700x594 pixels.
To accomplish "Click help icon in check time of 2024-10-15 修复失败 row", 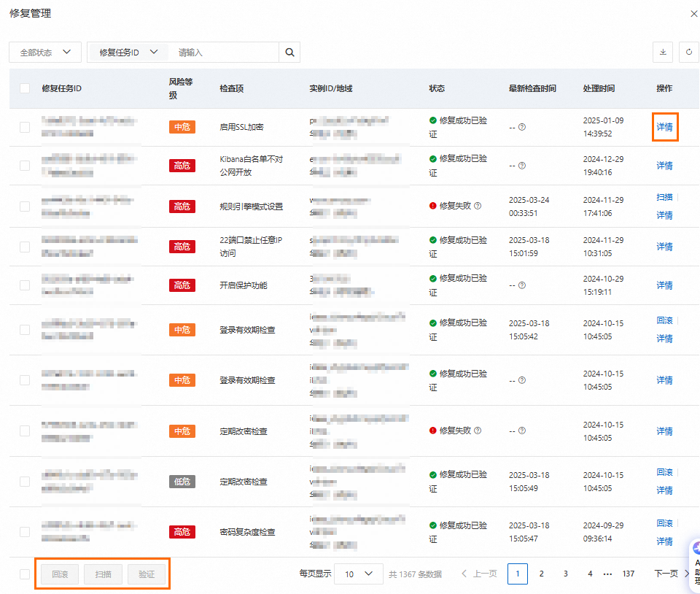I will pos(522,431).
